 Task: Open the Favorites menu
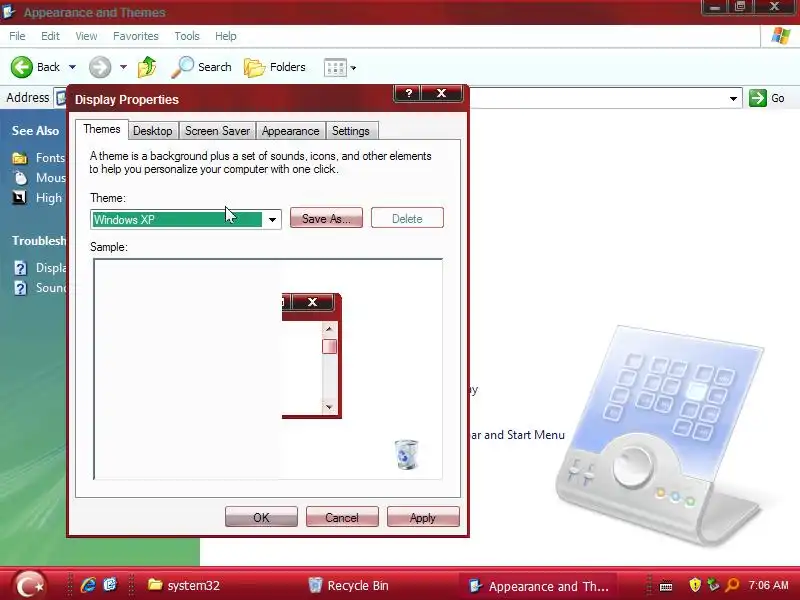136,36
